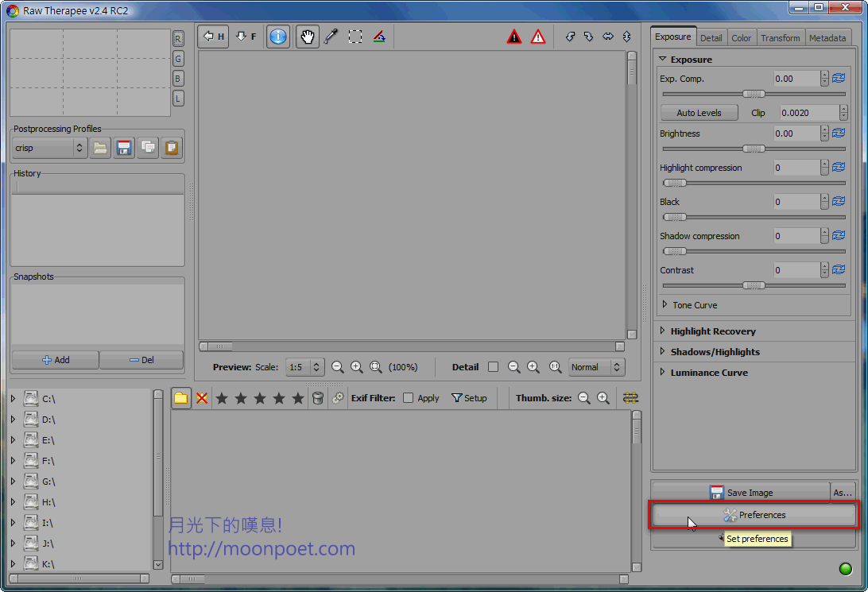Click the Auto Levels button
Screen dimensions: 868x592
click(x=699, y=113)
